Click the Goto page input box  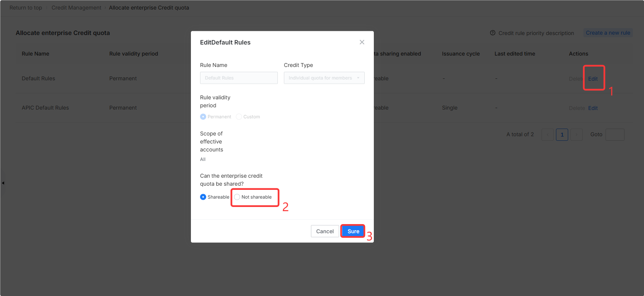coord(615,135)
